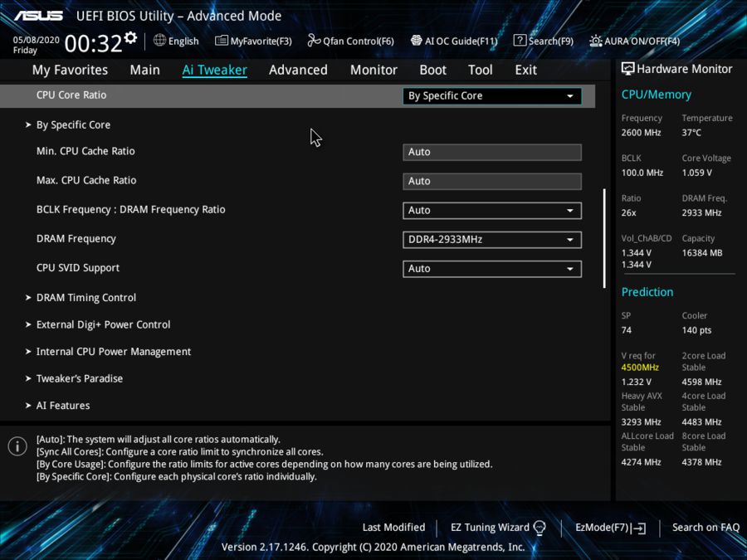
Task: Click the 4500MHz prediction value
Action: coord(640,368)
